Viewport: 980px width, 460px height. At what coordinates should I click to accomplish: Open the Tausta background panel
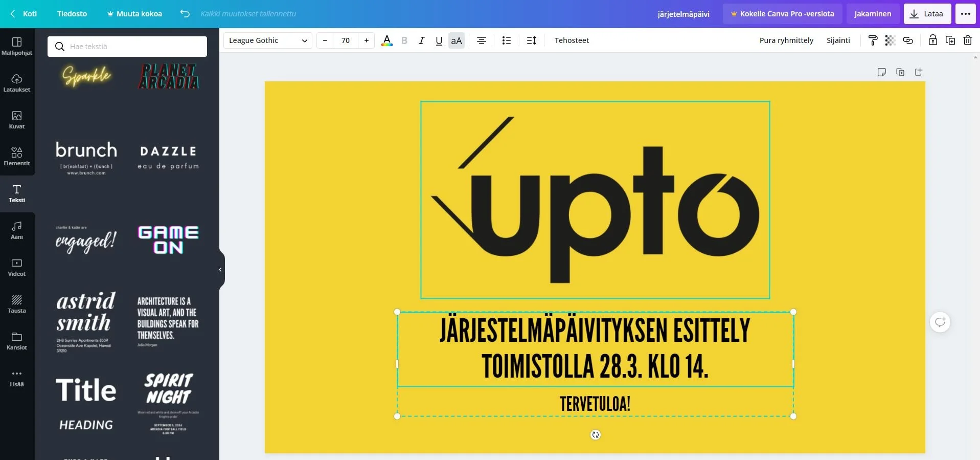click(x=17, y=304)
